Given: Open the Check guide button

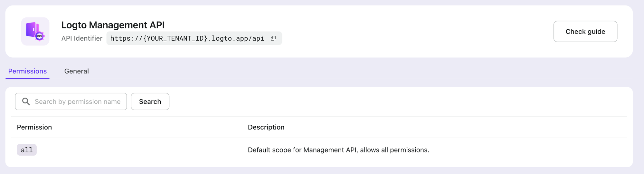Looking at the screenshot, I should pos(585,32).
